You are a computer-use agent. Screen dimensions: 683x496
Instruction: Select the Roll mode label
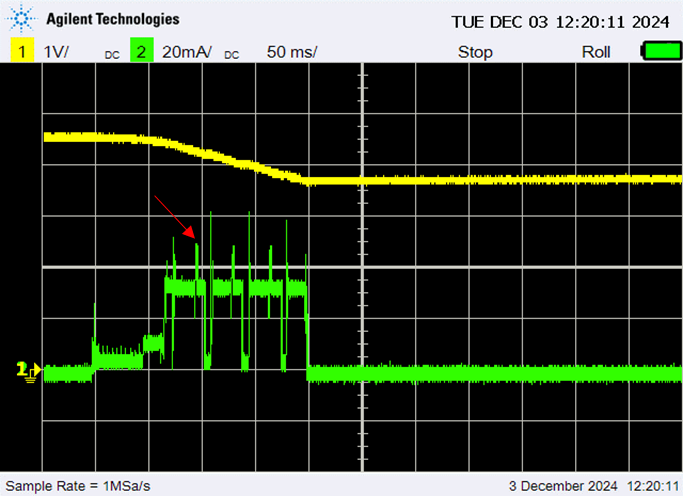[x=596, y=52]
